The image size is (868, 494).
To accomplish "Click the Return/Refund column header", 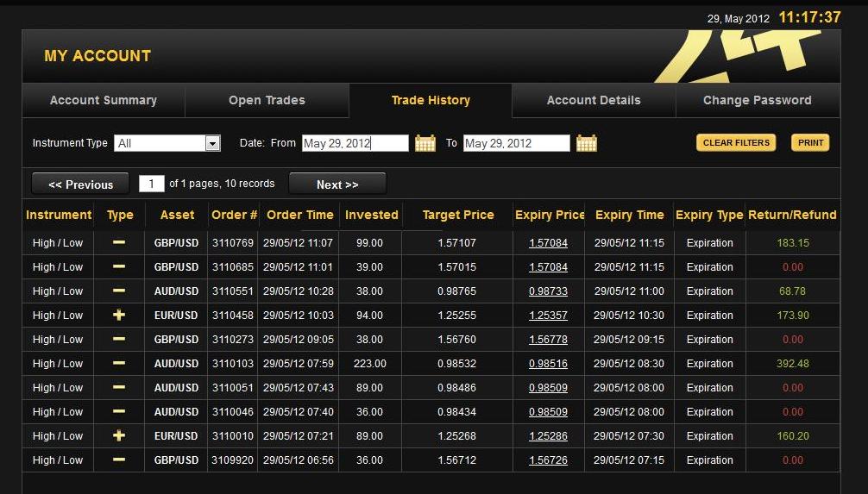I will pyautogui.click(x=792, y=215).
